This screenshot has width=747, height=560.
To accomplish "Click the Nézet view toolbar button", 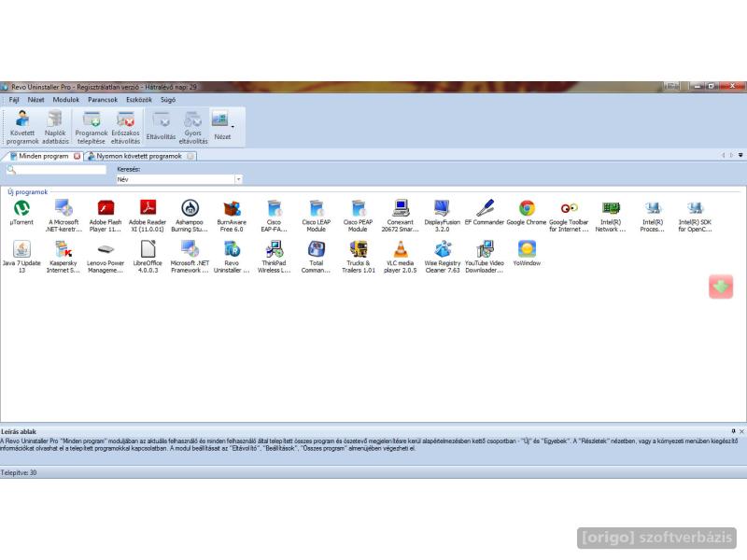I will tap(221, 127).
